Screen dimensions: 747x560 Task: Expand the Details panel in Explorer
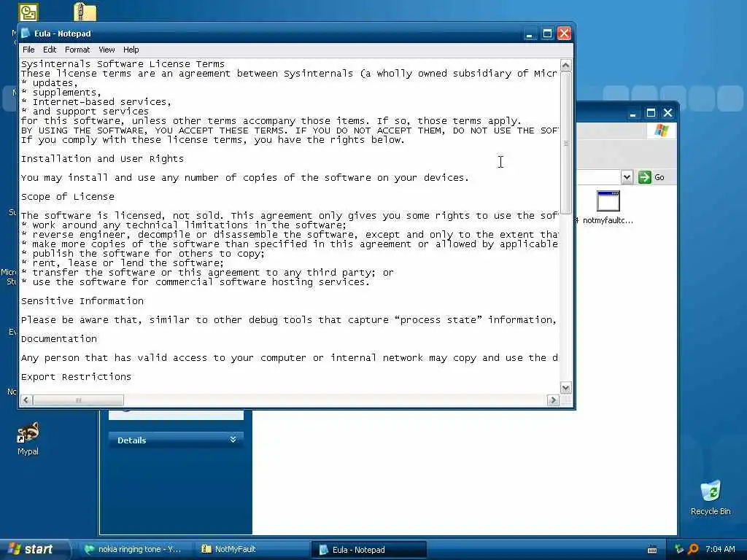(x=233, y=440)
